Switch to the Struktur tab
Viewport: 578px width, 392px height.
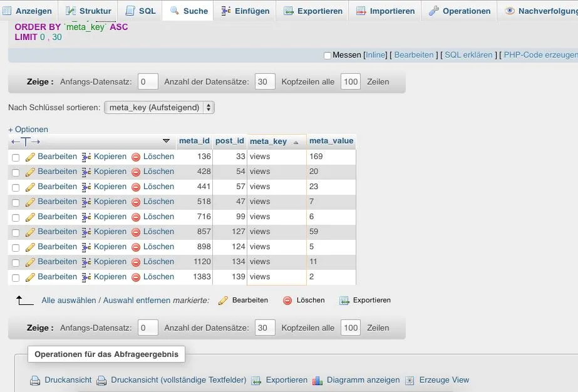[x=88, y=11]
